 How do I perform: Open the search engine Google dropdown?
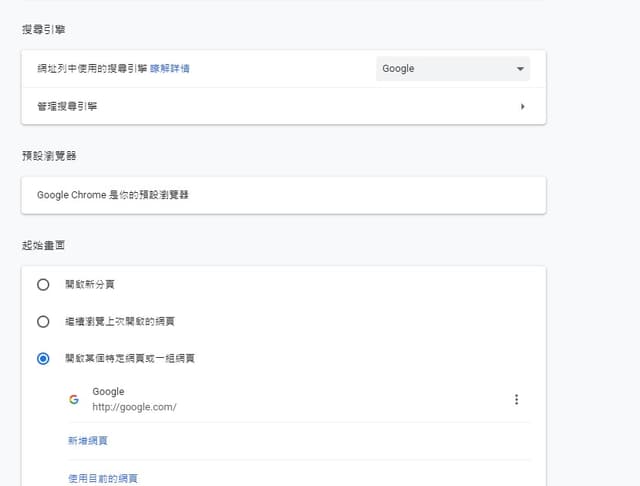tap(453, 69)
